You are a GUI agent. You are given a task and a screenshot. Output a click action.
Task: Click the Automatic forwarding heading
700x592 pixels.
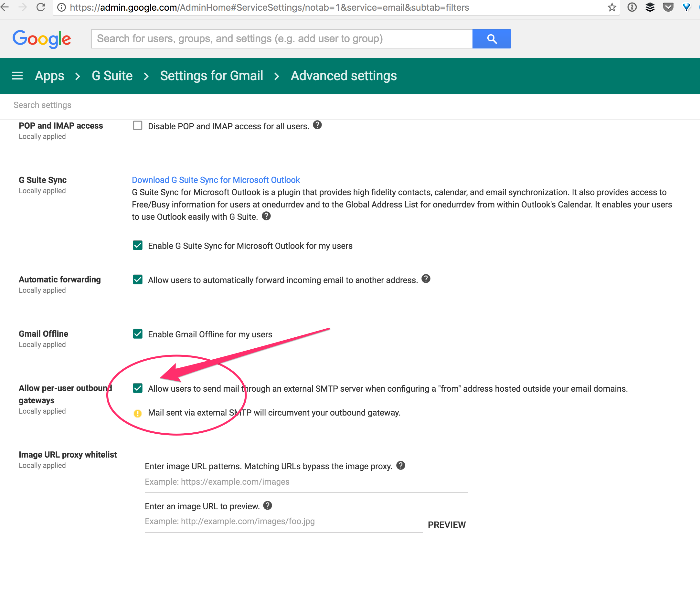click(x=60, y=280)
